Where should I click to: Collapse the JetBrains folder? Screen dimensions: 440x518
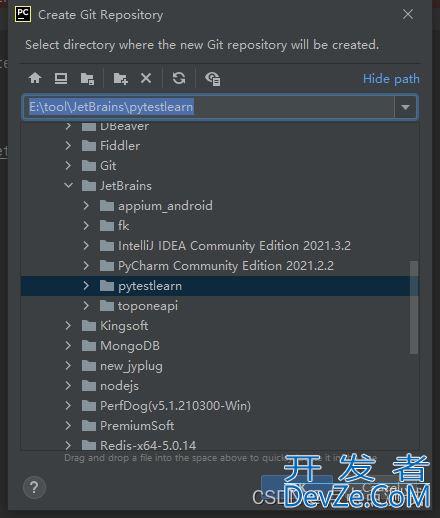68,186
